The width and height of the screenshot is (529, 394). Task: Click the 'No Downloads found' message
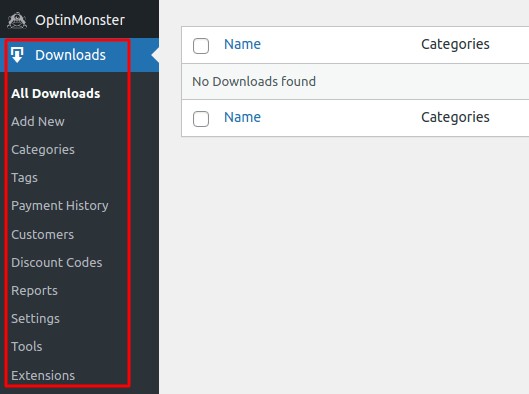coord(254,81)
